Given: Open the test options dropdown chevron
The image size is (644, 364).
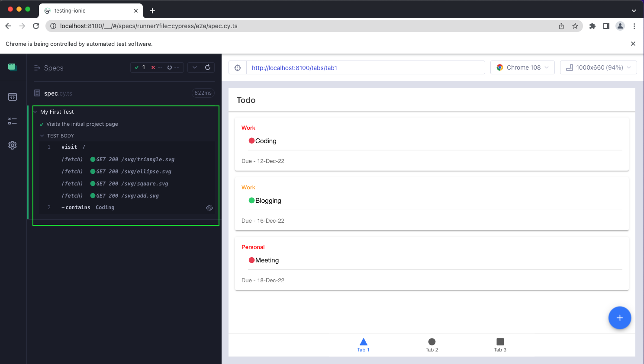Looking at the screenshot, I should point(195,67).
